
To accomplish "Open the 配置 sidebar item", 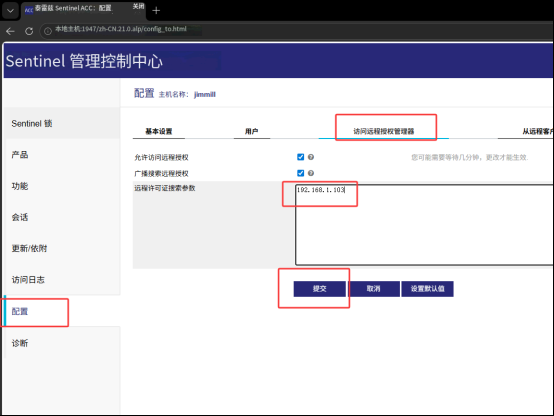I will pos(61,311).
